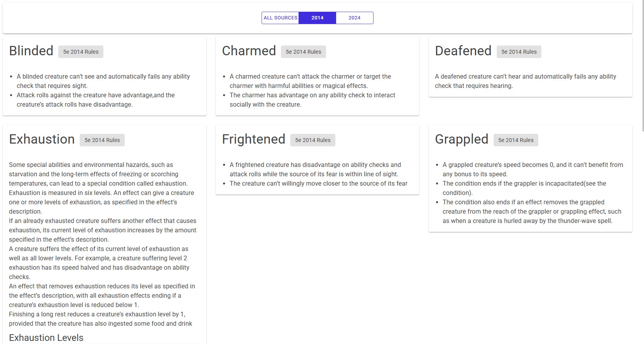Click the Deafened condition title
Screen dimensions: 644x344
pyautogui.click(x=463, y=51)
